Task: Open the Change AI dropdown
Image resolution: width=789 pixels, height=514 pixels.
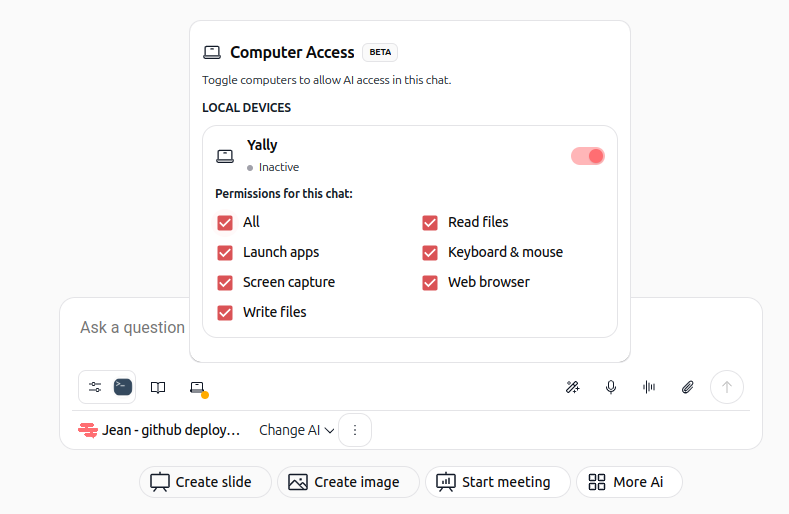Action: click(x=296, y=430)
